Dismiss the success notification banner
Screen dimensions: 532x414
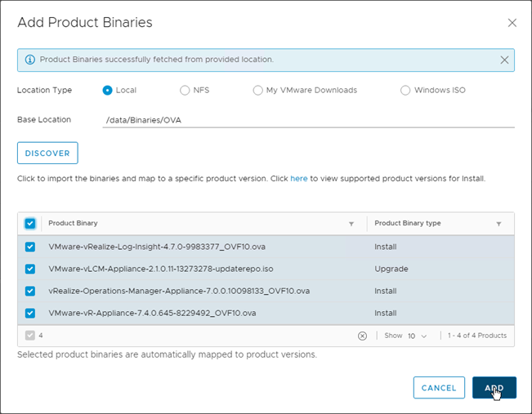[x=504, y=60]
